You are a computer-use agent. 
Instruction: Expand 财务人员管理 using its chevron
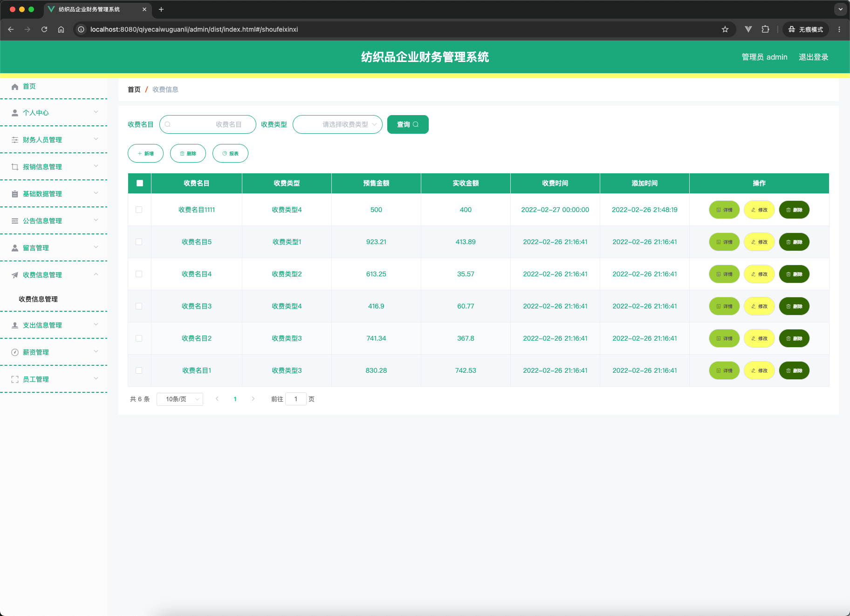pyautogui.click(x=96, y=139)
